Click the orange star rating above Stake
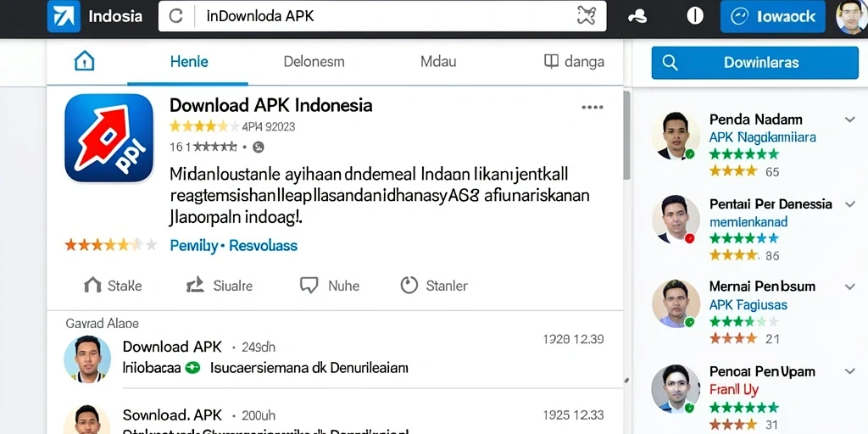Screen dimensions: 868x434 (111, 245)
